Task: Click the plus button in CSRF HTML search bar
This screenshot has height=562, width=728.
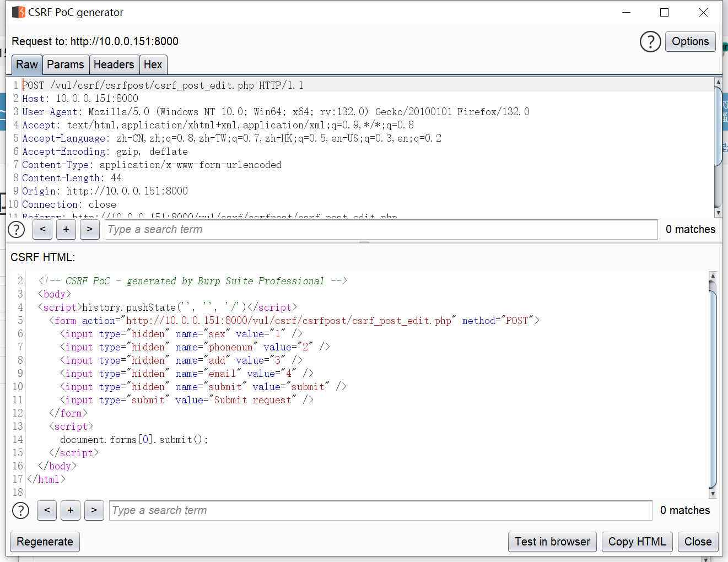Action: (x=71, y=510)
